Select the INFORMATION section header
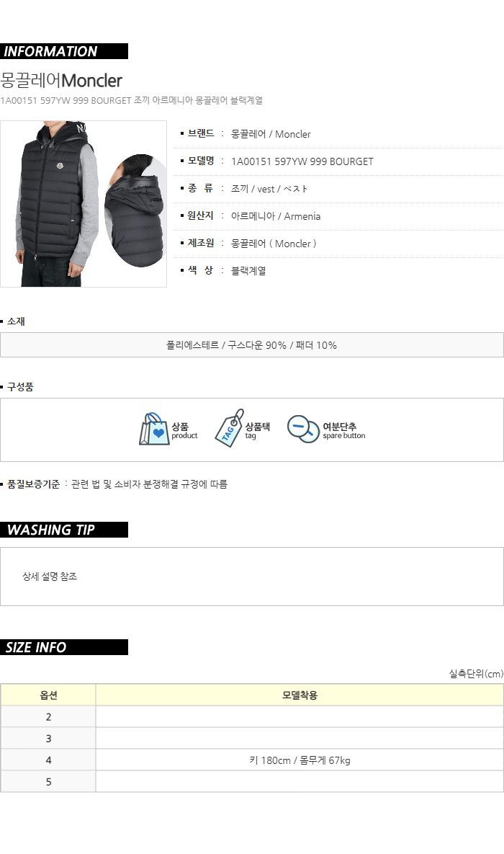The image size is (504, 854). pyautogui.click(x=64, y=51)
